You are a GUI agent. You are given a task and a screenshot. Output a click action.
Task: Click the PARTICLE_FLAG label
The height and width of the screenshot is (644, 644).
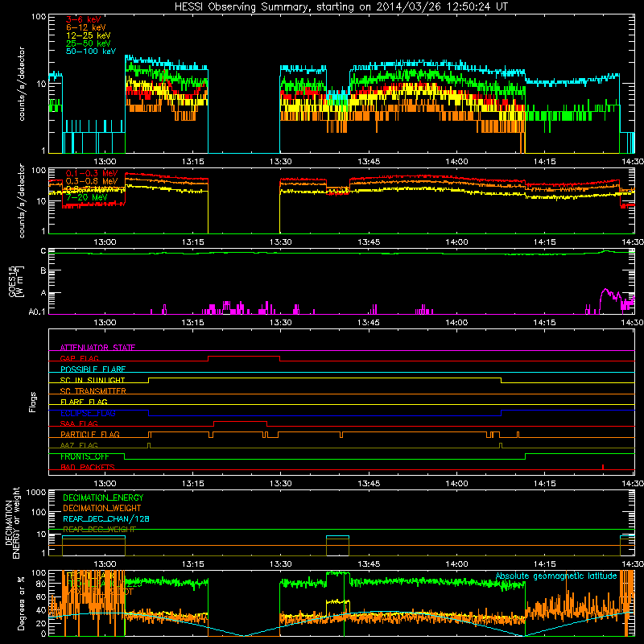click(x=90, y=434)
